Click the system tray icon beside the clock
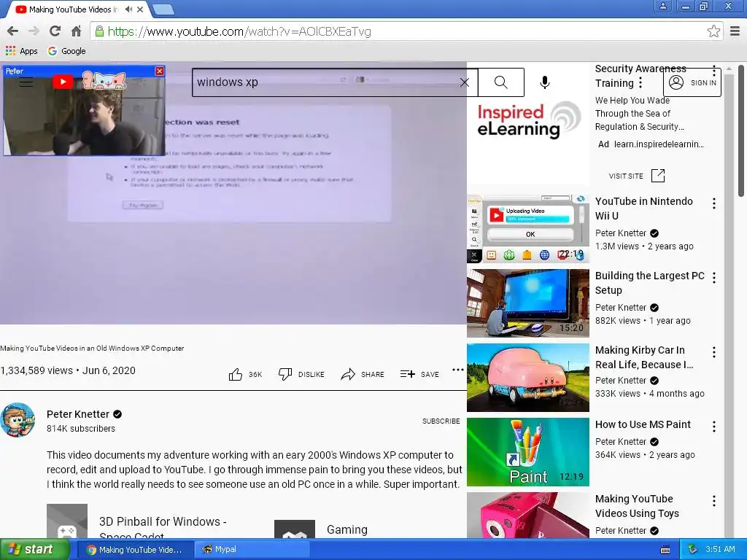Viewport: 747px width, 560px height. 692,549
